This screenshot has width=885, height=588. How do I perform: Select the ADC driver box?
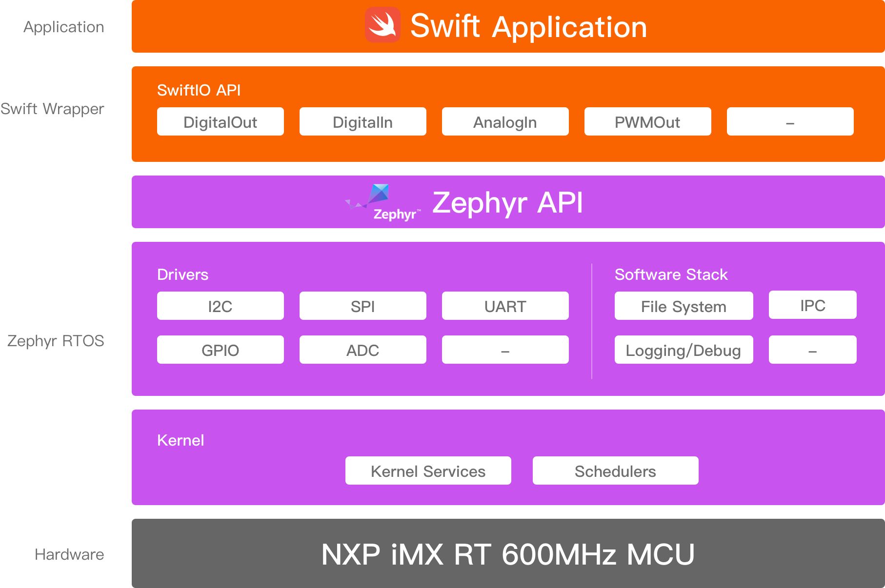click(362, 350)
